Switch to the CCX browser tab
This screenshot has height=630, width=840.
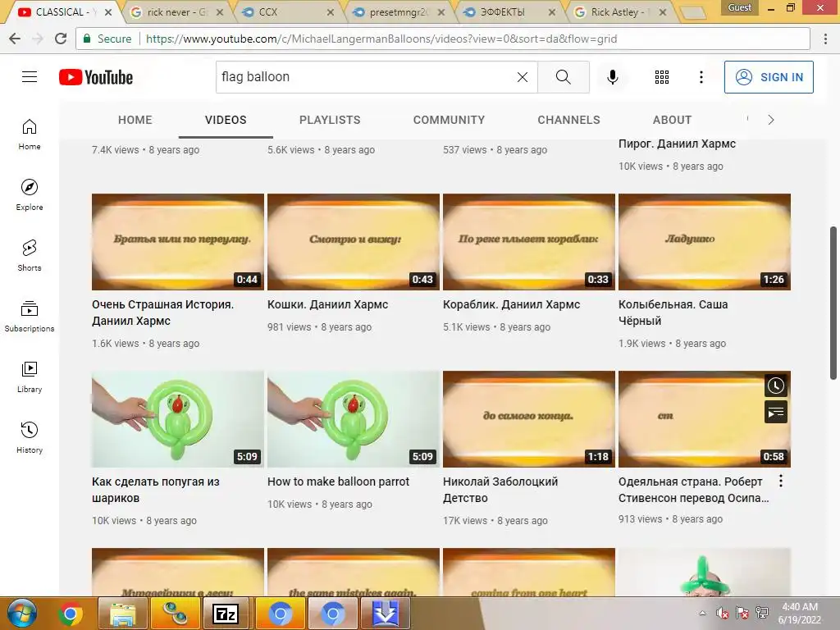coord(286,11)
